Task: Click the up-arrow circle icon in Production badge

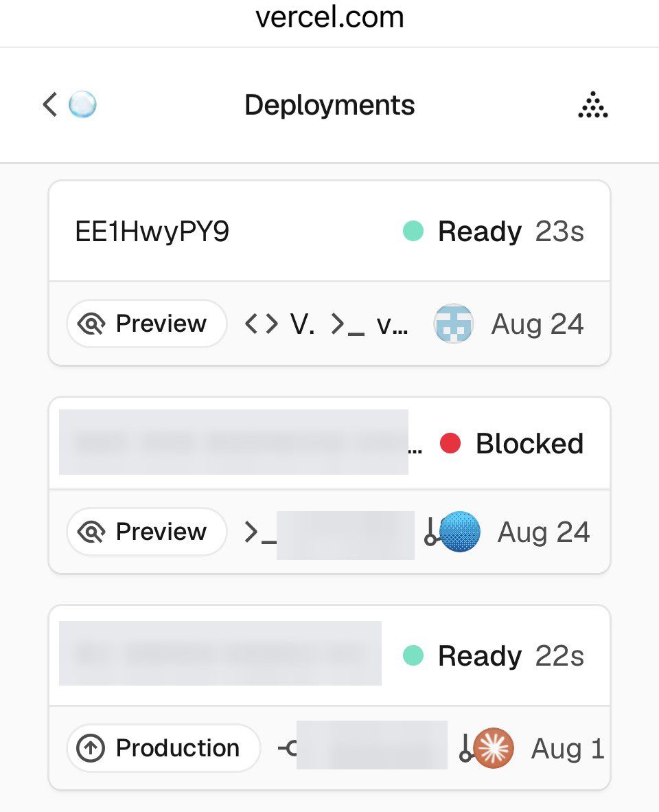Action: [x=91, y=748]
